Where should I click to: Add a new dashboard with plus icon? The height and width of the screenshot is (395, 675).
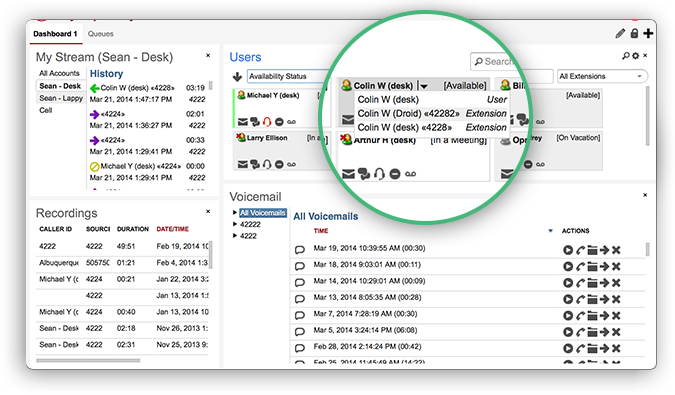coord(648,34)
